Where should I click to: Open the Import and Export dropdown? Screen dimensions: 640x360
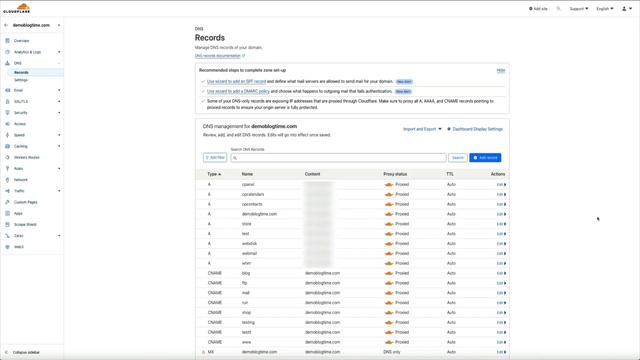tap(422, 129)
